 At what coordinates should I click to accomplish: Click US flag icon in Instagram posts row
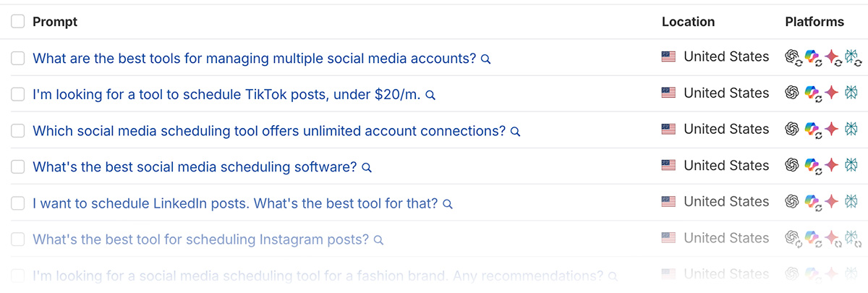click(668, 238)
